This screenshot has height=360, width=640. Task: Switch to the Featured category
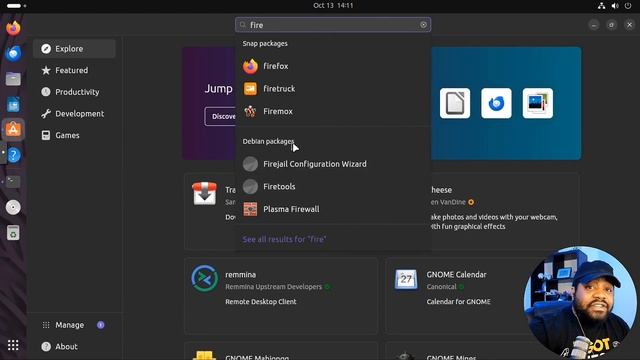[x=74, y=70]
